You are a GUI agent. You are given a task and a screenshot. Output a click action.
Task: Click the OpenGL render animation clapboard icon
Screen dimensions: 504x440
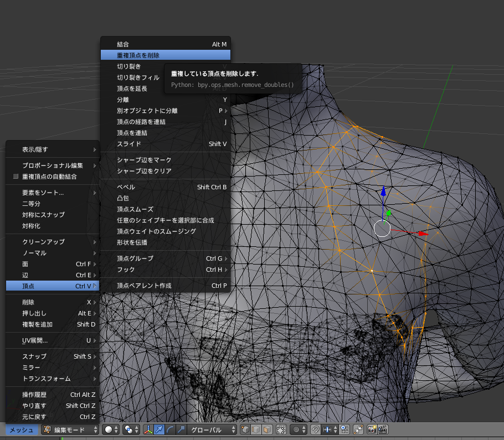[383, 429]
